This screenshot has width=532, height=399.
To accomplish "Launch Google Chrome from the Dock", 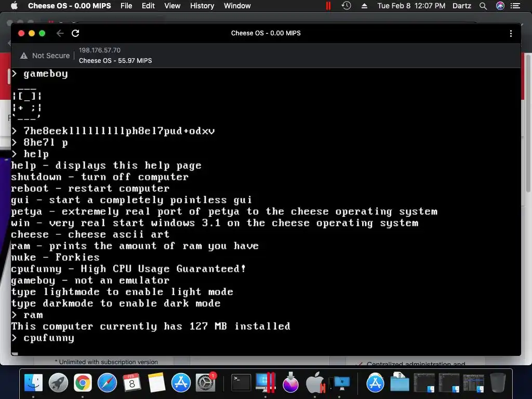I will (x=83, y=383).
